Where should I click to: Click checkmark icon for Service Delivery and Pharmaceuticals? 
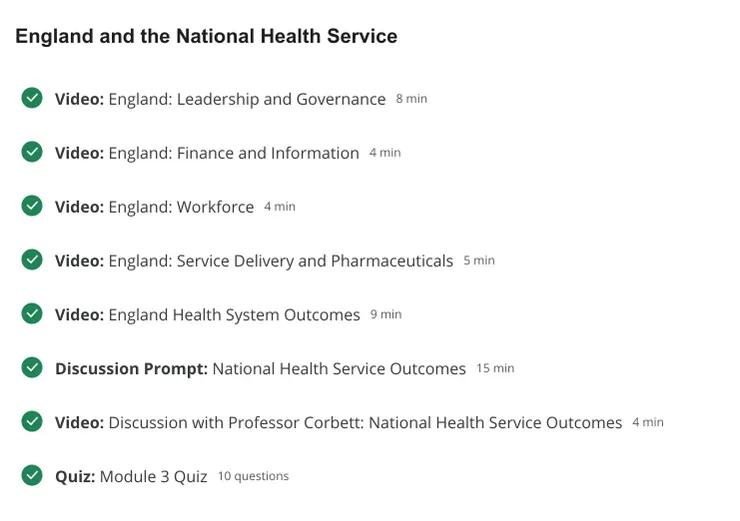point(32,260)
